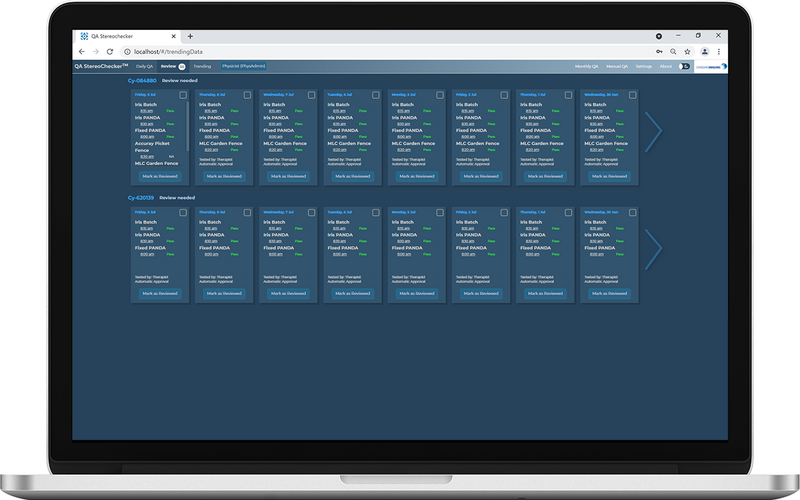Click Fixed PANDA in Cy-620139 Friday 9 Jul card
The height and width of the screenshot is (500, 800).
point(150,248)
